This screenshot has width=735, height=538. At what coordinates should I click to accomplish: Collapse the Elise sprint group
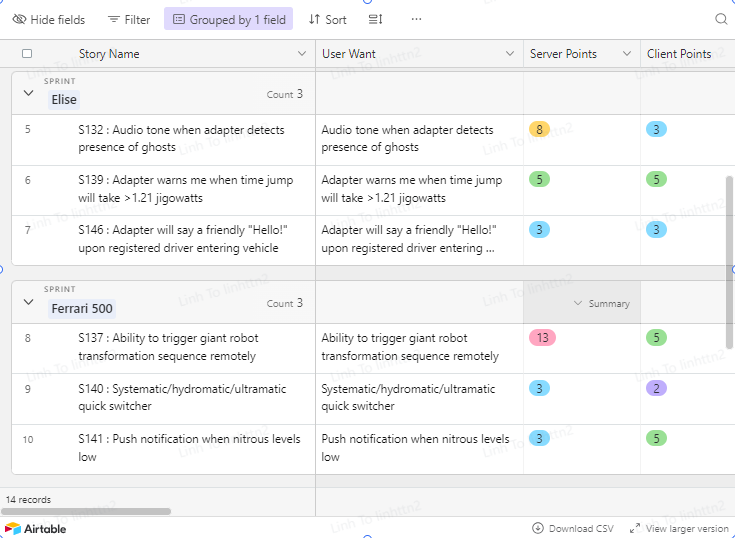(28, 93)
